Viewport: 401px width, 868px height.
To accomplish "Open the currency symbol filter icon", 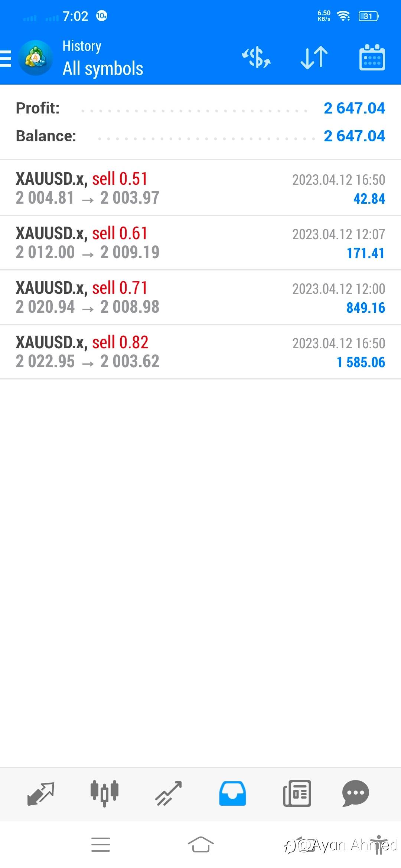I will tap(256, 58).
